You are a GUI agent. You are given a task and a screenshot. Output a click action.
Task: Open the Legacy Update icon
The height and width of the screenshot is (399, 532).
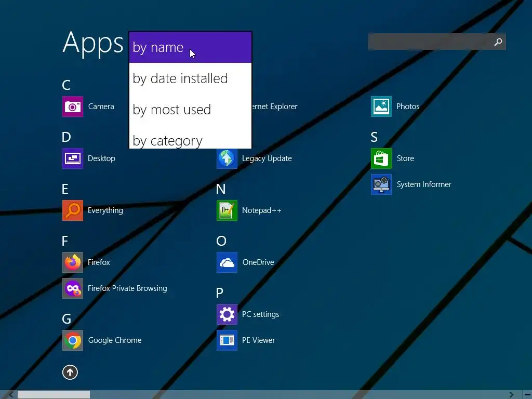pyautogui.click(x=227, y=158)
